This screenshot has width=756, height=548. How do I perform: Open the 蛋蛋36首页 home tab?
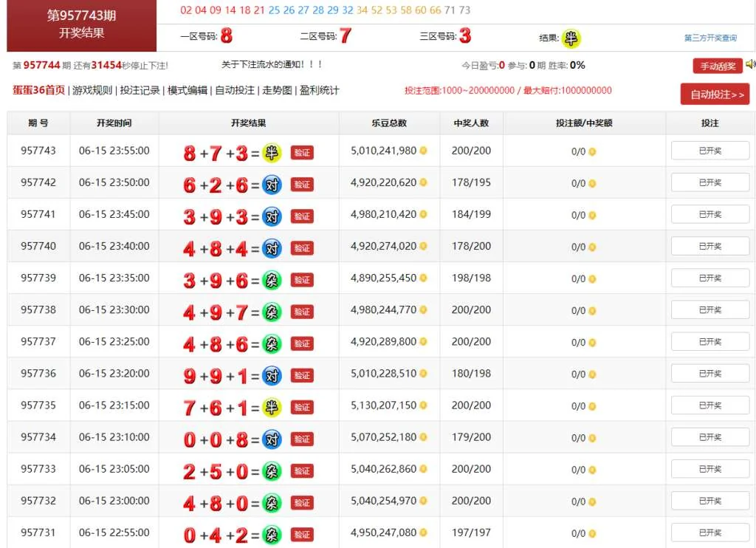38,91
